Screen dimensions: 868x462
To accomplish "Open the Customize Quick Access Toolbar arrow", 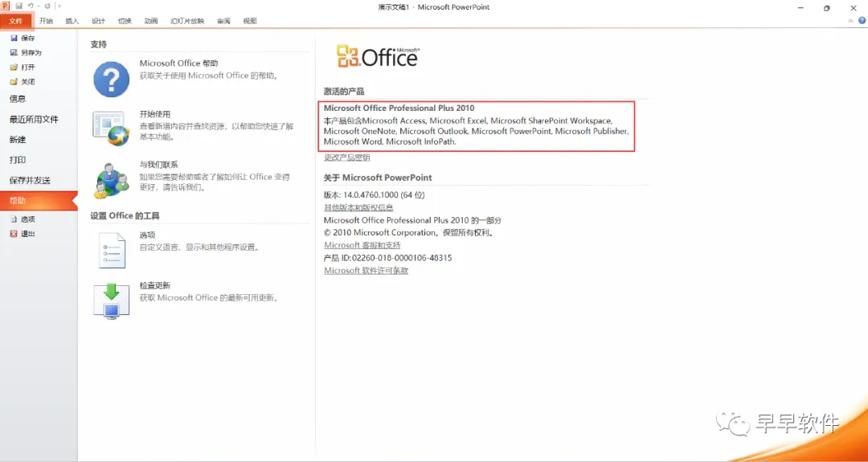I will pyautogui.click(x=59, y=6).
